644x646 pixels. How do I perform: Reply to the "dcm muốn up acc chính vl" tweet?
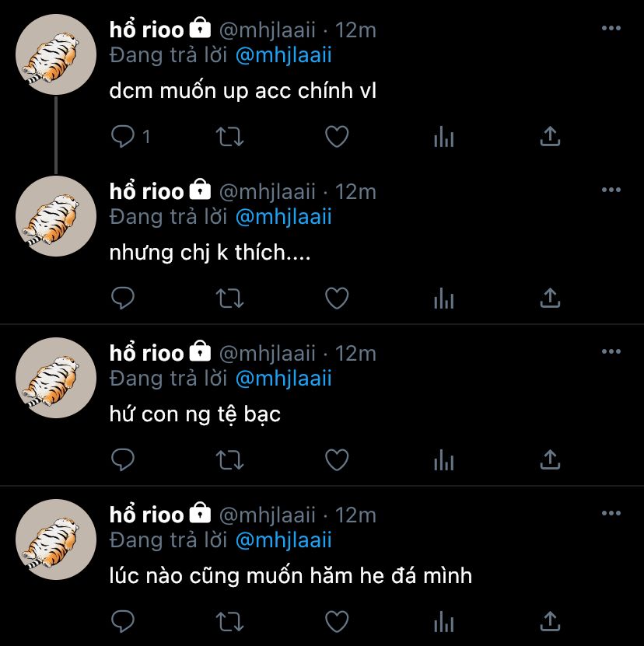123,138
